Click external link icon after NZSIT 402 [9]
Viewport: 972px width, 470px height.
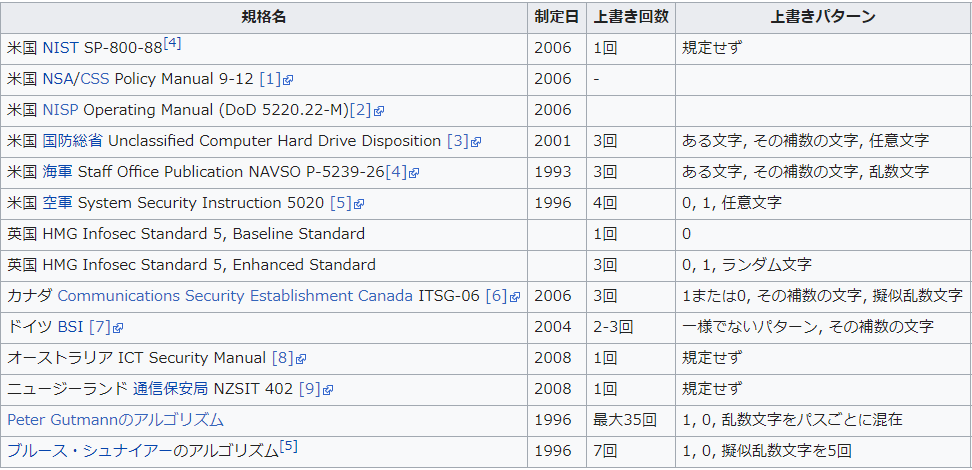tap(327, 389)
